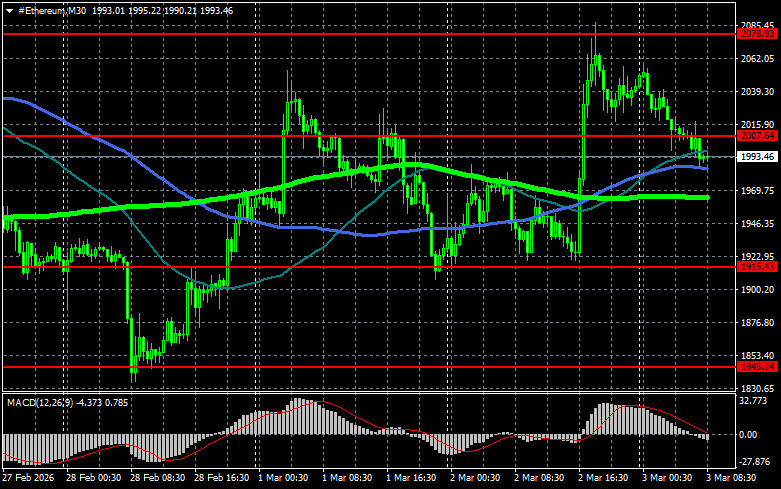
Task: Click the 1876.80 price scale value
Action: 757,323
